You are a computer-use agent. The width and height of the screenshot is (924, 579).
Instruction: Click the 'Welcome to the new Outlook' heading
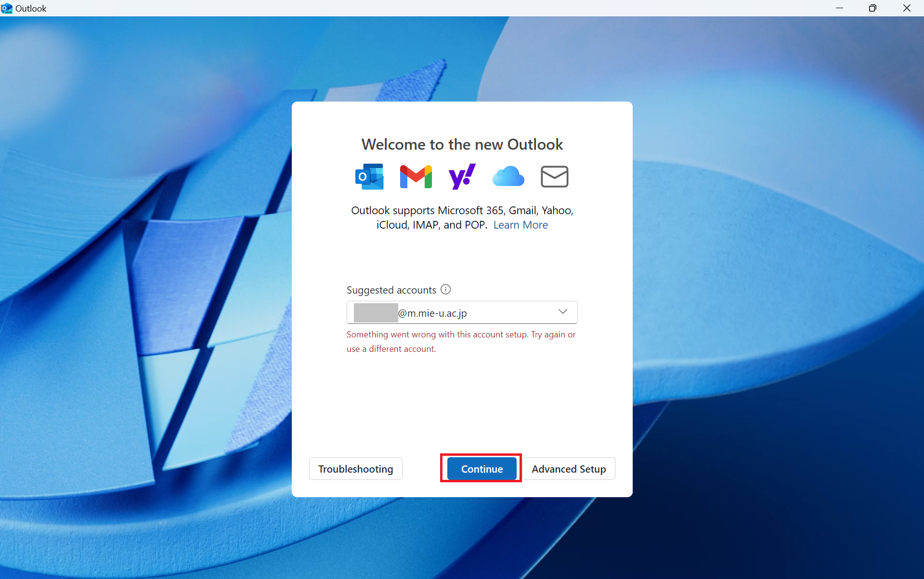[x=462, y=144]
